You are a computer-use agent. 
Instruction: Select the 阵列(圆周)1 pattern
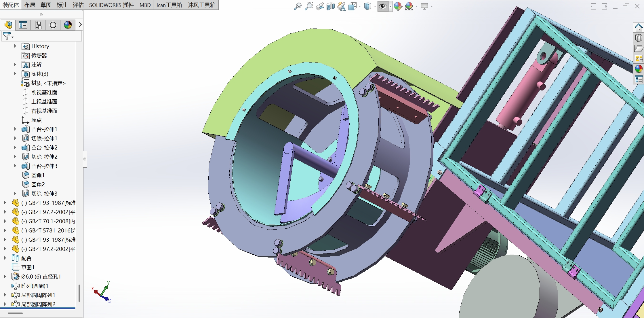pos(30,286)
